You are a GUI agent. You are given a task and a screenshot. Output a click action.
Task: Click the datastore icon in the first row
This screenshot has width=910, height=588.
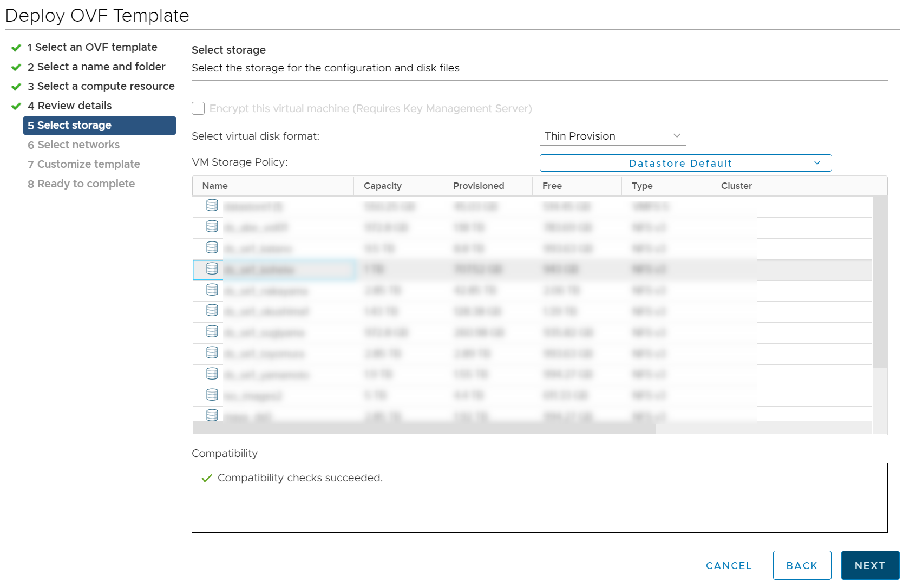(x=211, y=205)
